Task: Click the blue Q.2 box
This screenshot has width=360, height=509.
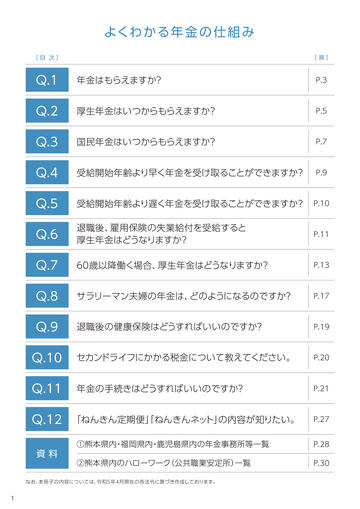Action: tap(47, 111)
